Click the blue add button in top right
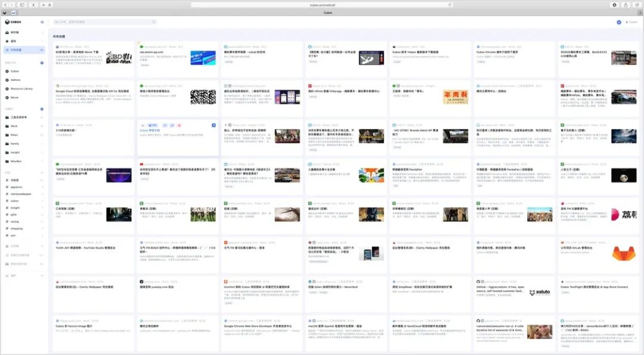The height and width of the screenshot is (355, 644). (619, 22)
